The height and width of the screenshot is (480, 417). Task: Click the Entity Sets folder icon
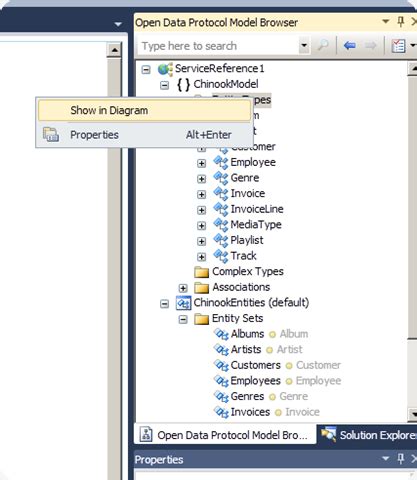point(202,319)
